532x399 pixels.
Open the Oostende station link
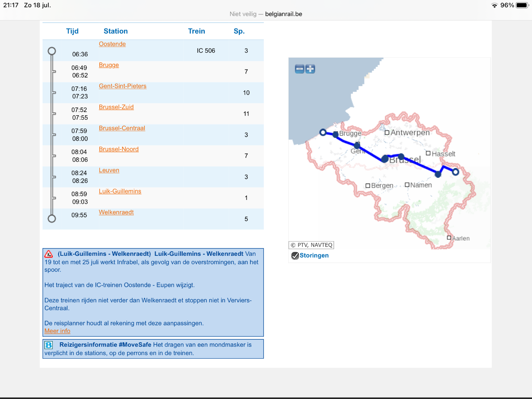112,44
